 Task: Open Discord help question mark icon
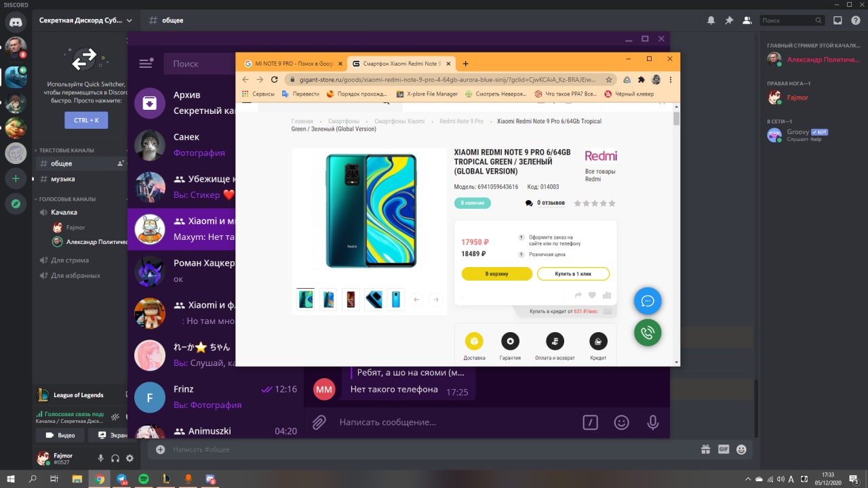(x=855, y=20)
